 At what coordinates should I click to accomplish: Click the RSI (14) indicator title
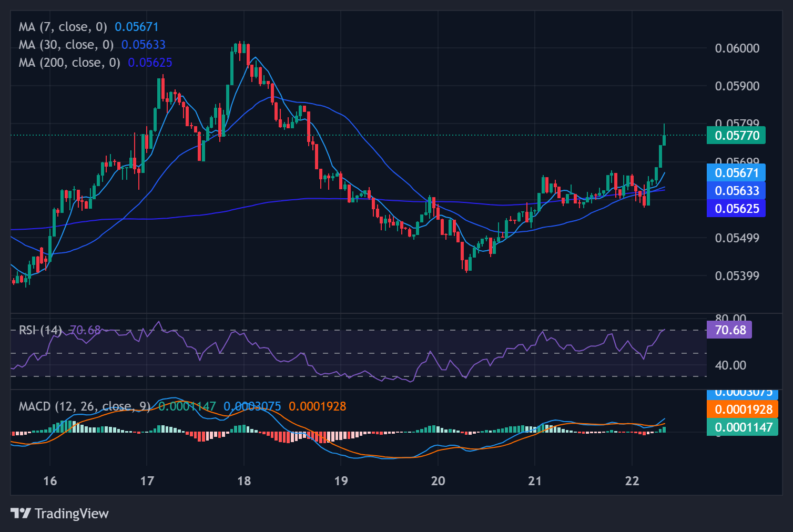pyautogui.click(x=40, y=330)
